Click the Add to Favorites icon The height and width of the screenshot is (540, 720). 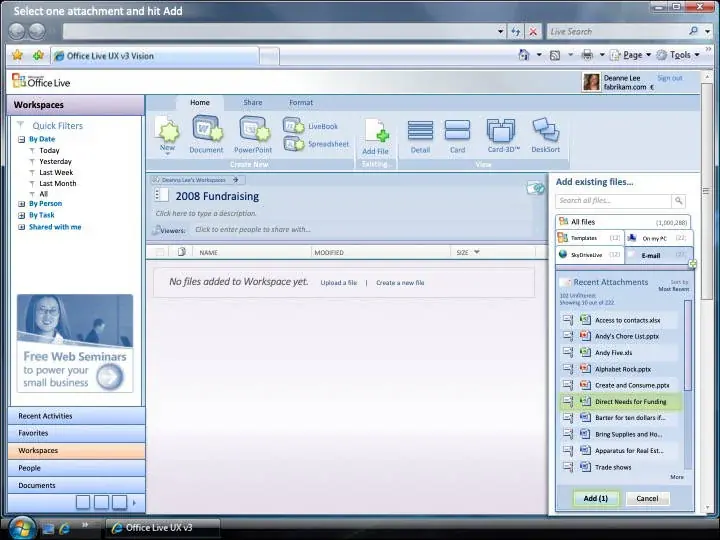tap(38, 56)
